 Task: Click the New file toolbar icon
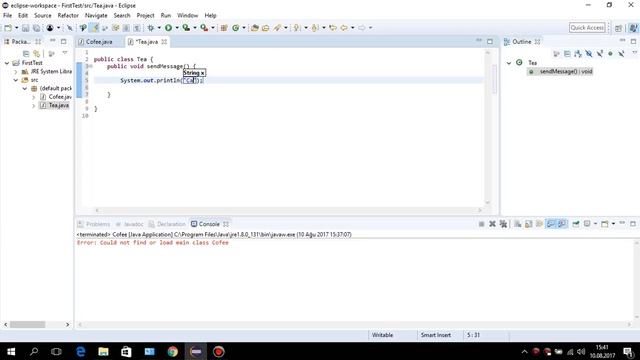8,28
